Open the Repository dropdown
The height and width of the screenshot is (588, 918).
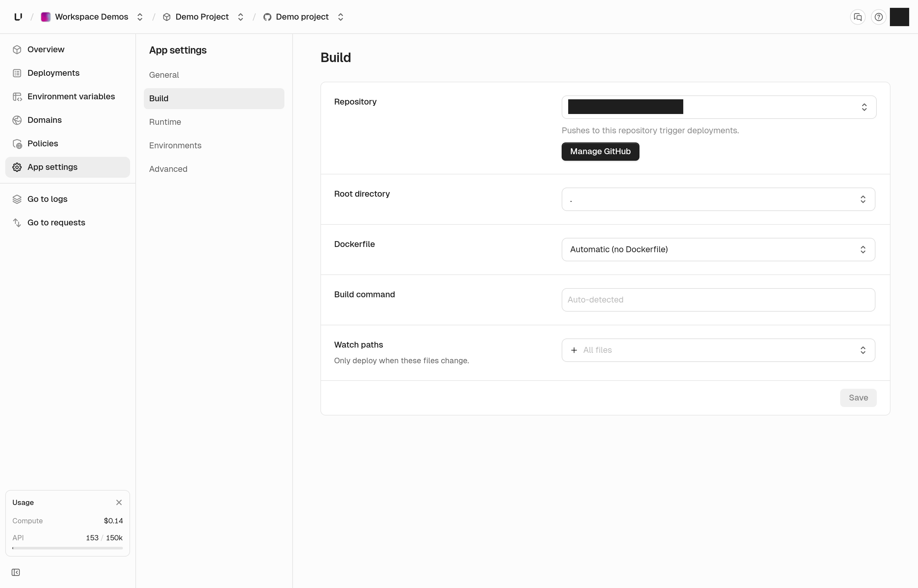pos(719,107)
